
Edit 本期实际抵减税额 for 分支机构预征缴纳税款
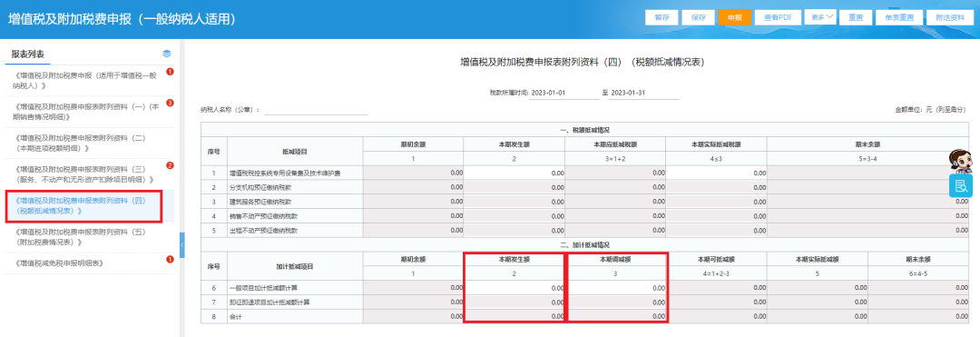tap(716, 187)
